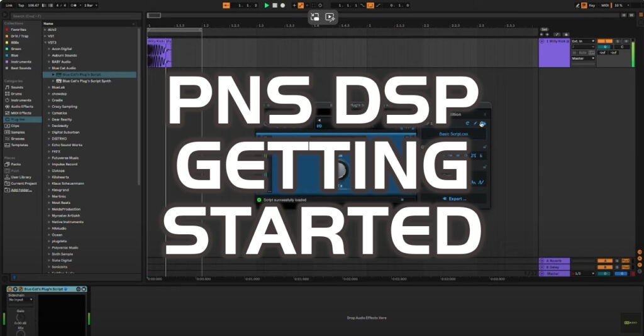644x336 pixels.
Task: Select Blue Cat's Plug'n Script Synth item
Action: pyautogui.click(x=87, y=81)
